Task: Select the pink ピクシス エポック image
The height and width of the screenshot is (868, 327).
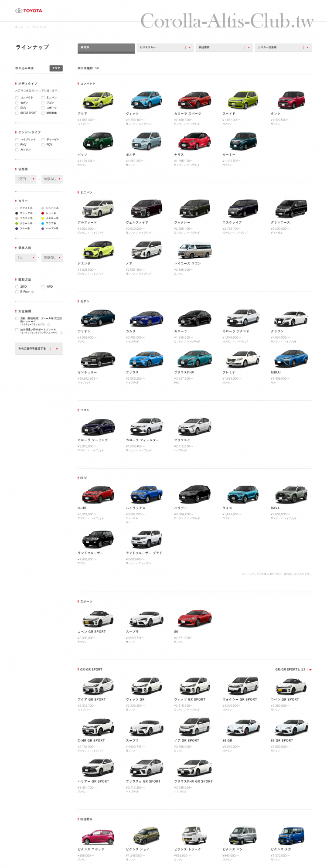Action: point(98,836)
